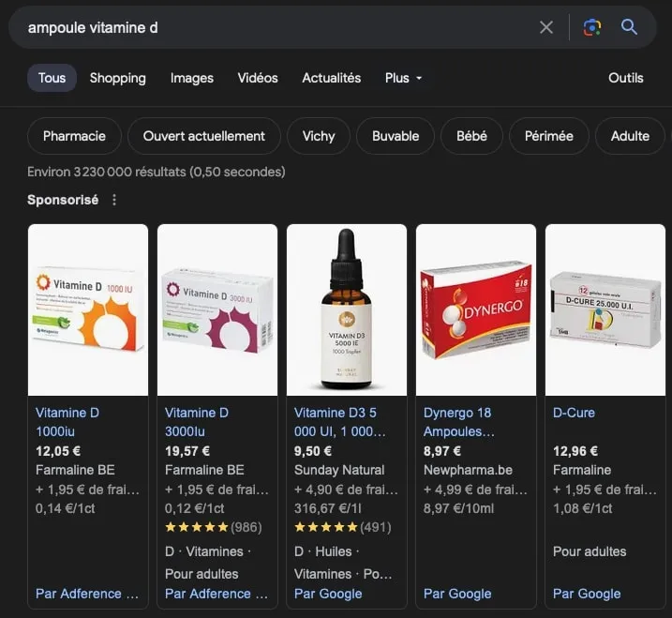672x618 pixels.
Task: Click the price 19,57 €
Action: 187,451
